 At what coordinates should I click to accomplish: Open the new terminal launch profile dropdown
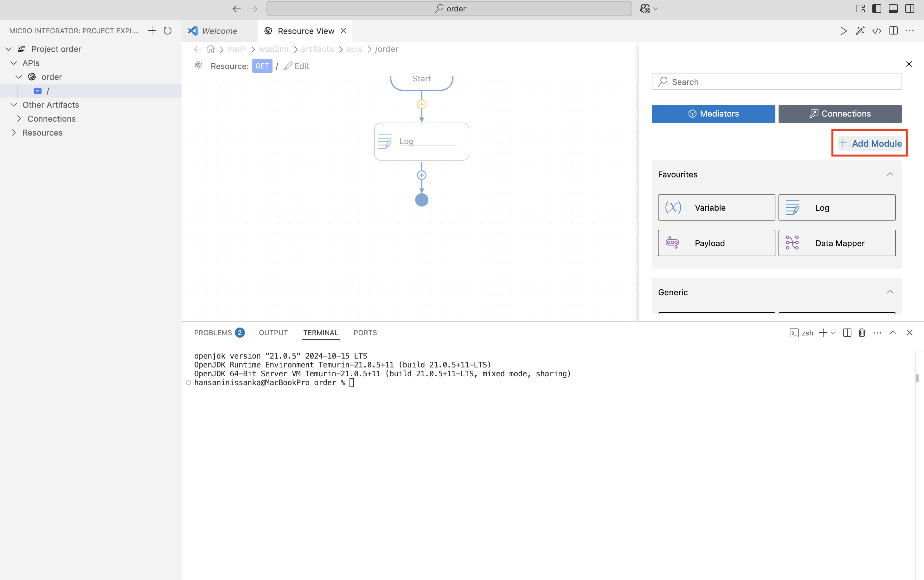pos(833,333)
